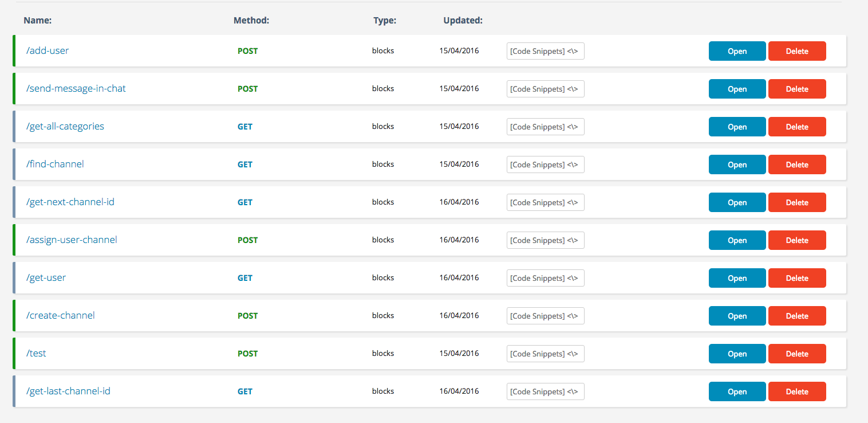Select the /send-message-in-chat link
Viewport: 868px width, 423px height.
[76, 88]
